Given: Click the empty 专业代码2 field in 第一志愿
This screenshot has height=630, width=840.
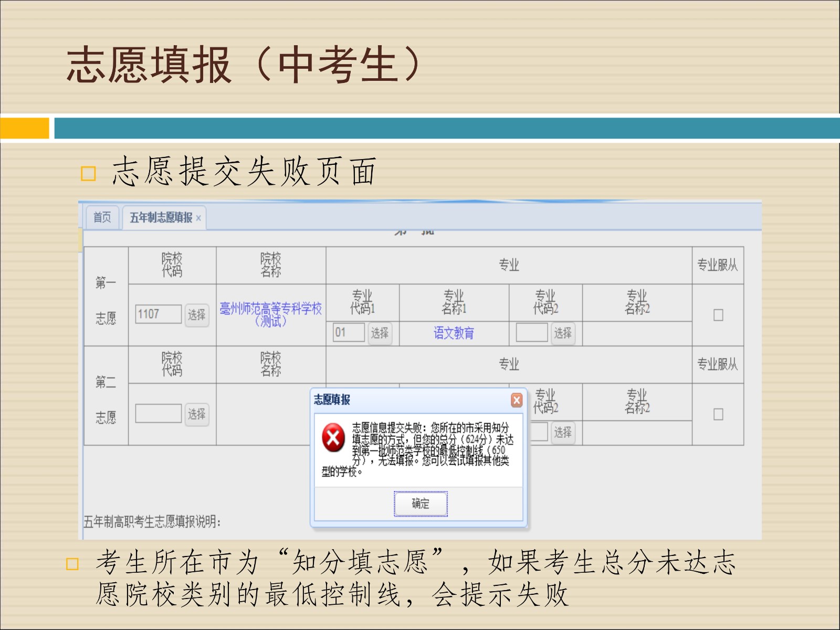Looking at the screenshot, I should pos(531,333).
